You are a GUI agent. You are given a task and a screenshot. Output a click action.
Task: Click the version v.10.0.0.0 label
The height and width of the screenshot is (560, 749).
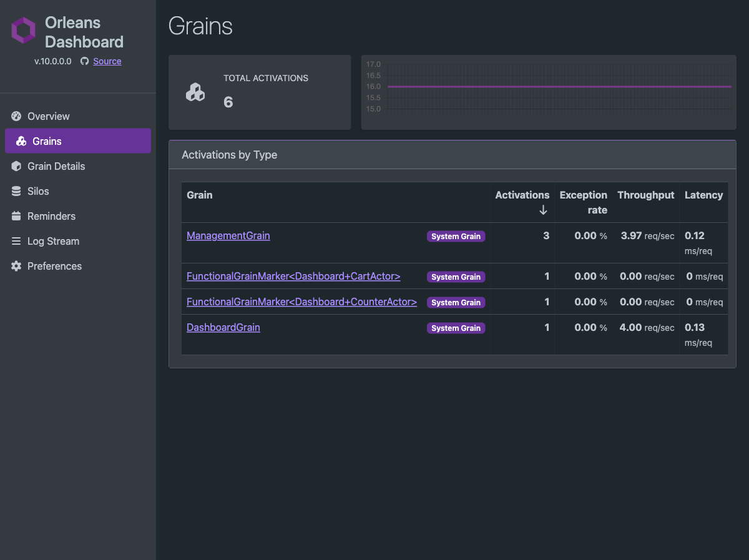[53, 61]
